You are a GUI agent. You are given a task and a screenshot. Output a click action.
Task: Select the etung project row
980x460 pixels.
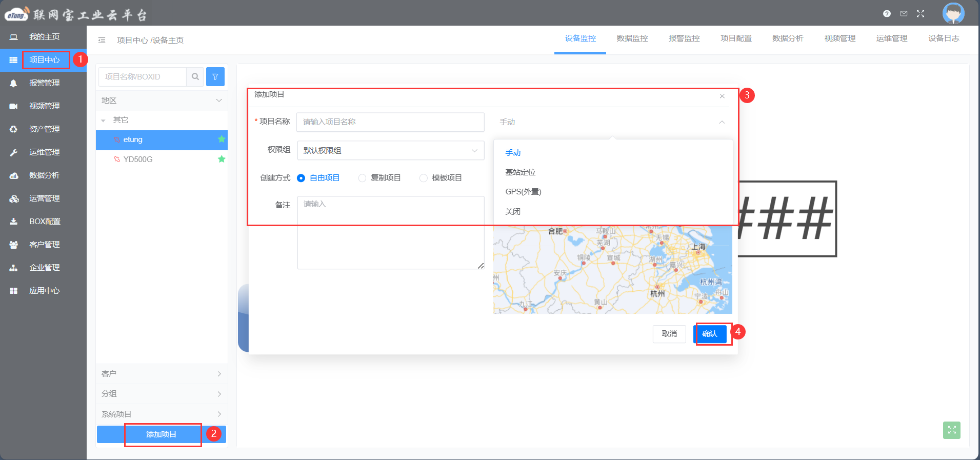tap(162, 140)
